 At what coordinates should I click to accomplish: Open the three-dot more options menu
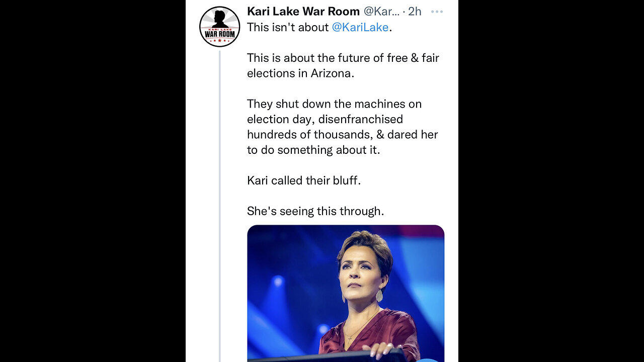(437, 12)
